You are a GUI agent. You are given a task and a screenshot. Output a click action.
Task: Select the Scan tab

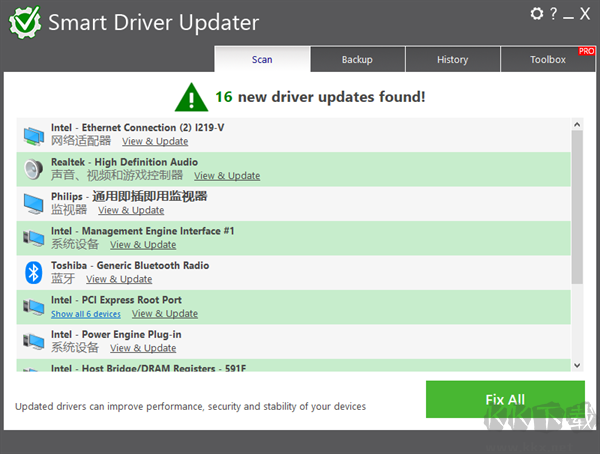click(x=262, y=60)
